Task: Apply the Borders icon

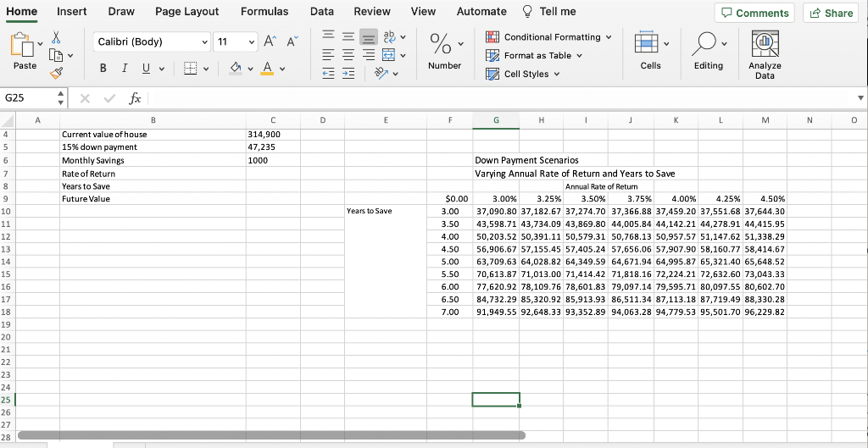Action: coord(191,69)
